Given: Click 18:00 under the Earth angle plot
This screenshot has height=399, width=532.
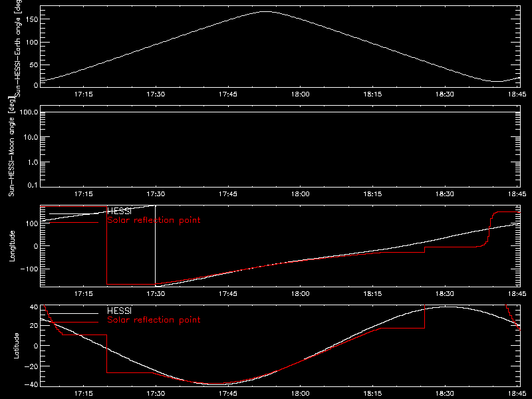Looking at the screenshot, I should 301,94.
